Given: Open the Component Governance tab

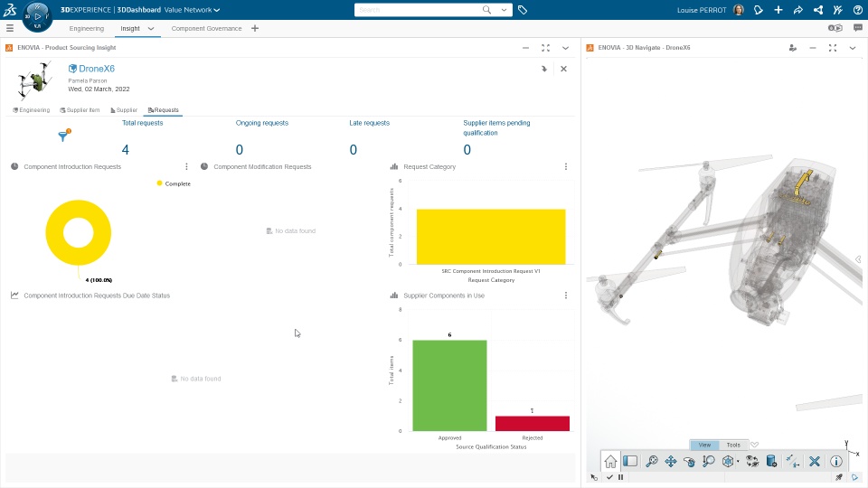Looking at the screenshot, I should 206,28.
